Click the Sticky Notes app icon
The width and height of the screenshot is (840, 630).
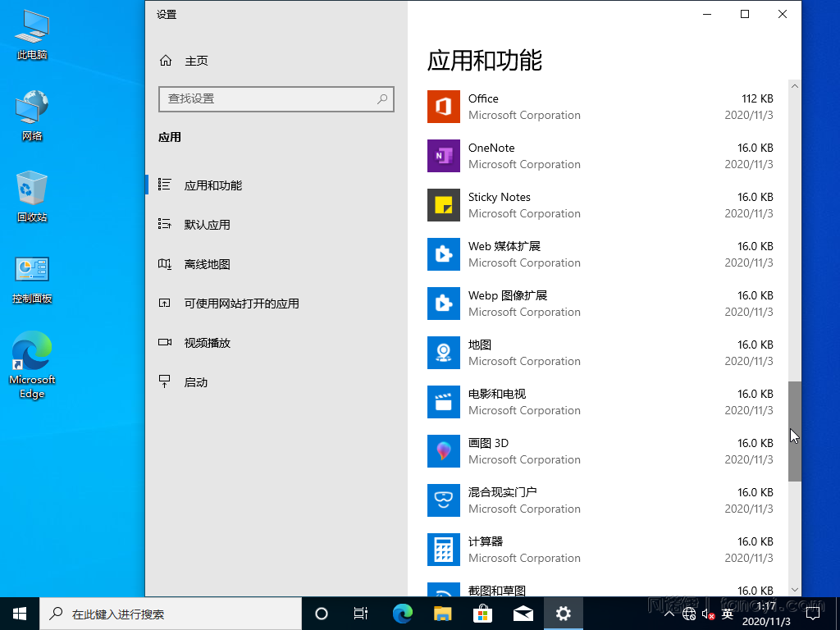[x=444, y=205]
